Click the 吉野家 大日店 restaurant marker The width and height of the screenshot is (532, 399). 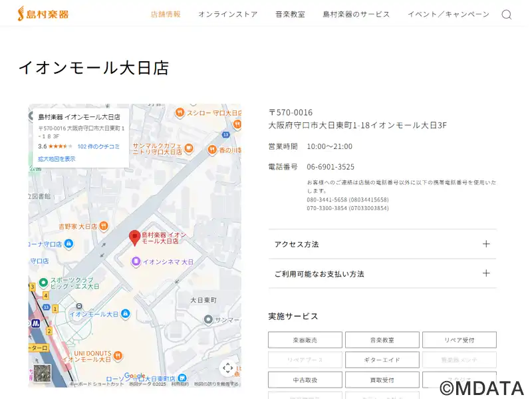[x=104, y=226]
